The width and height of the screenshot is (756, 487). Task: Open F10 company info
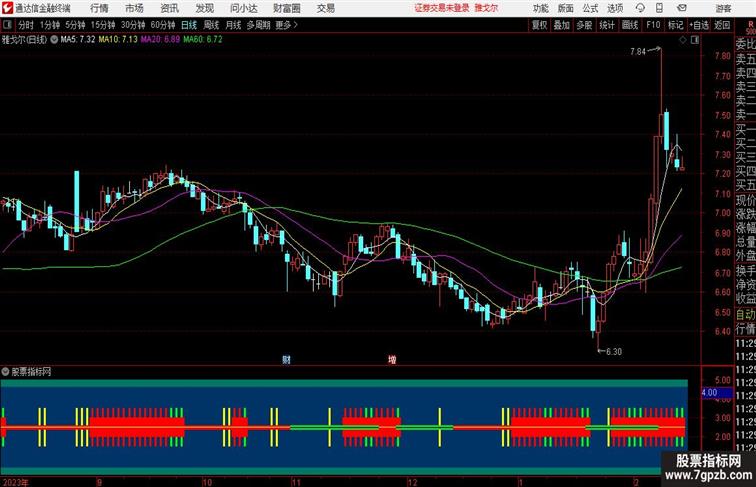click(653, 25)
